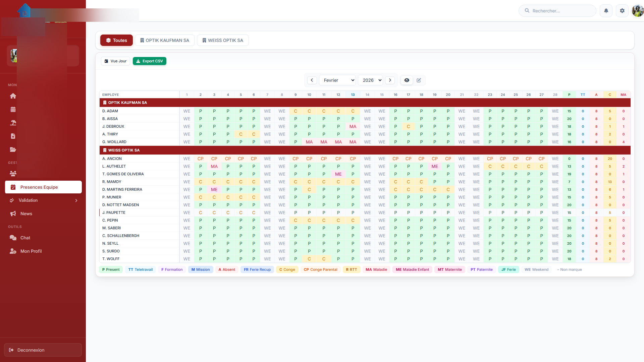This screenshot has height=362, width=644.
Task: Switch to Vue Jour view
Action: (115, 61)
